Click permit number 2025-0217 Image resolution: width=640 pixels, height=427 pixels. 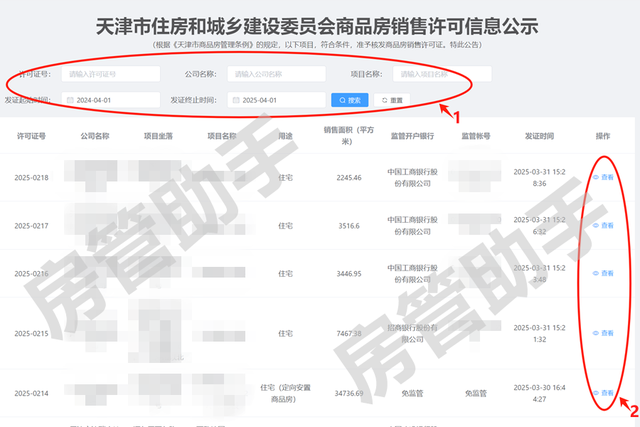(31, 226)
